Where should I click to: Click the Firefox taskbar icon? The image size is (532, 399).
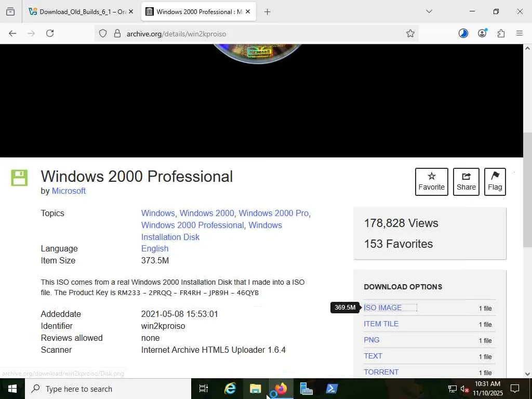281,389
